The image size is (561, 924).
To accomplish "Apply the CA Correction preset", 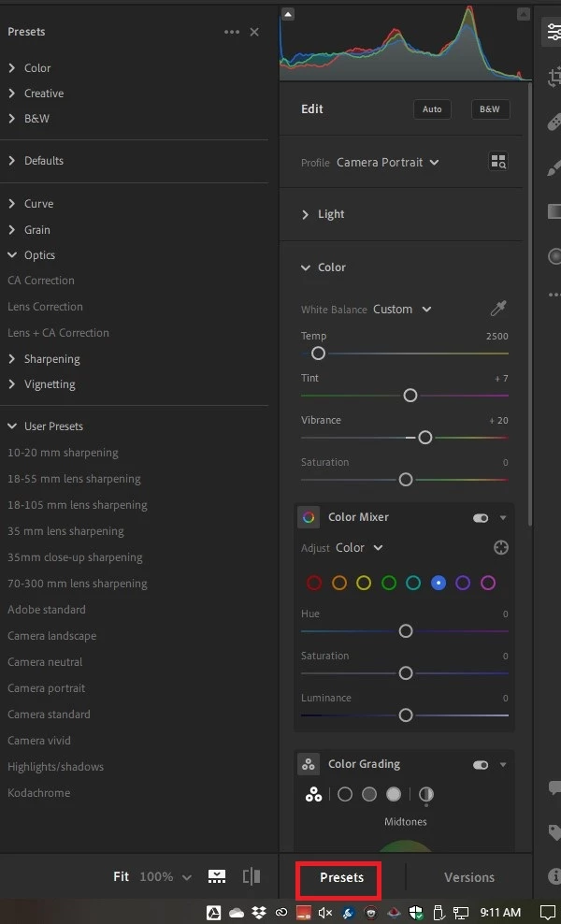I will (x=41, y=281).
